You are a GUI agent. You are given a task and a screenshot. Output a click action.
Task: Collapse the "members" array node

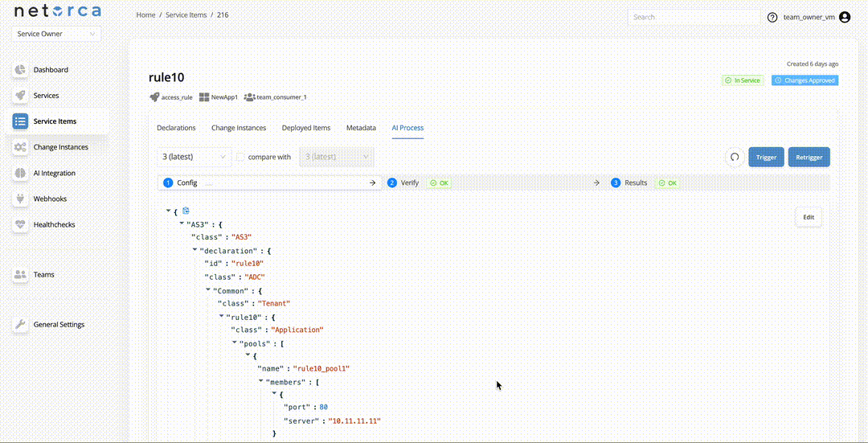pyautogui.click(x=261, y=382)
